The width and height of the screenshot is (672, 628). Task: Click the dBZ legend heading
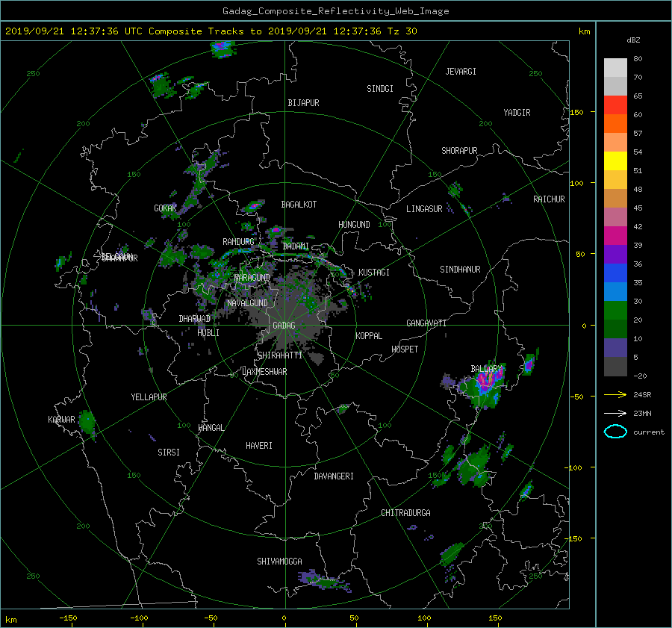(633, 40)
